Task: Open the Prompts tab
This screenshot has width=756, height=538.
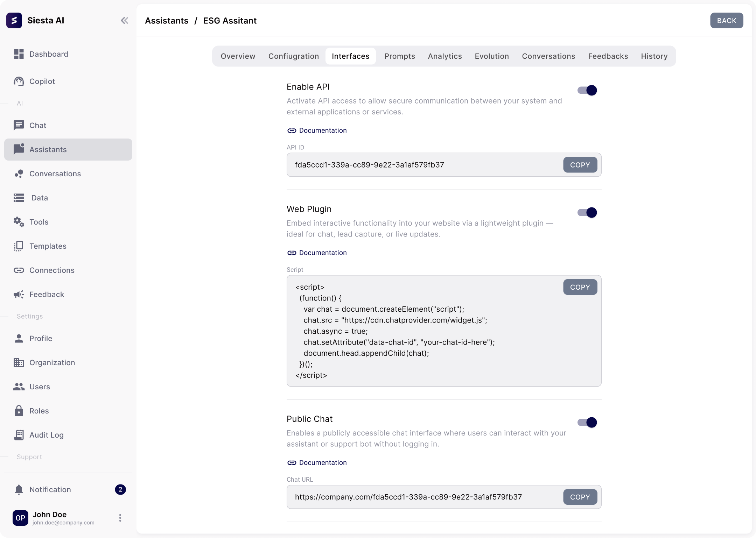Action: 400,56
